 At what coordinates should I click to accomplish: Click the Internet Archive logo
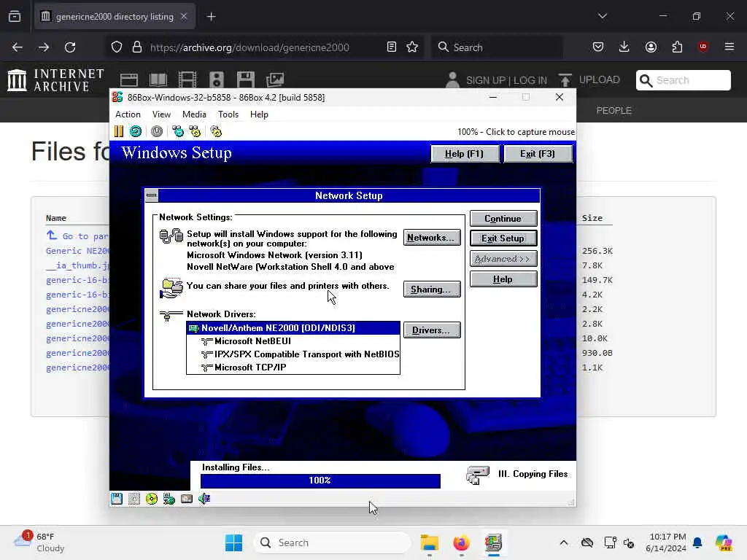click(56, 79)
